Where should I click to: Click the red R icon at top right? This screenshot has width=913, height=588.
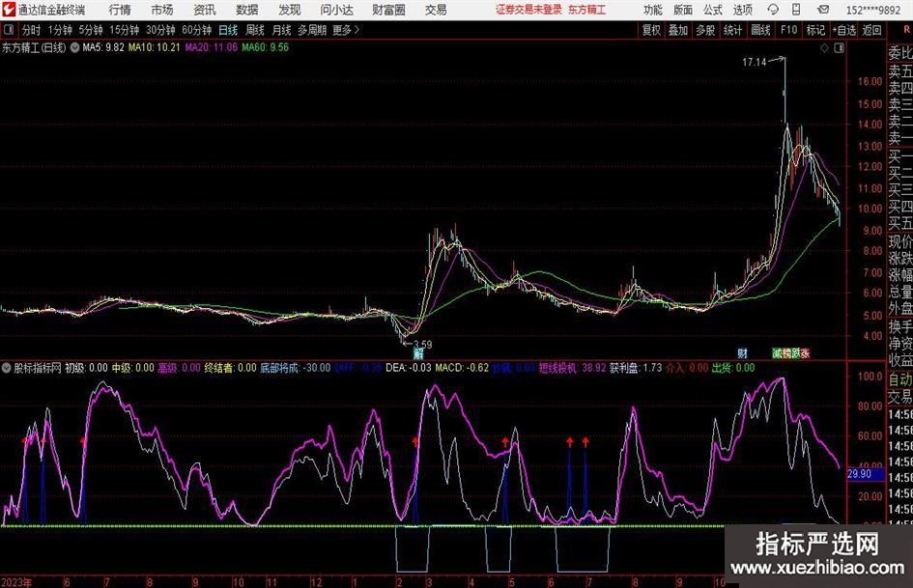(906, 30)
